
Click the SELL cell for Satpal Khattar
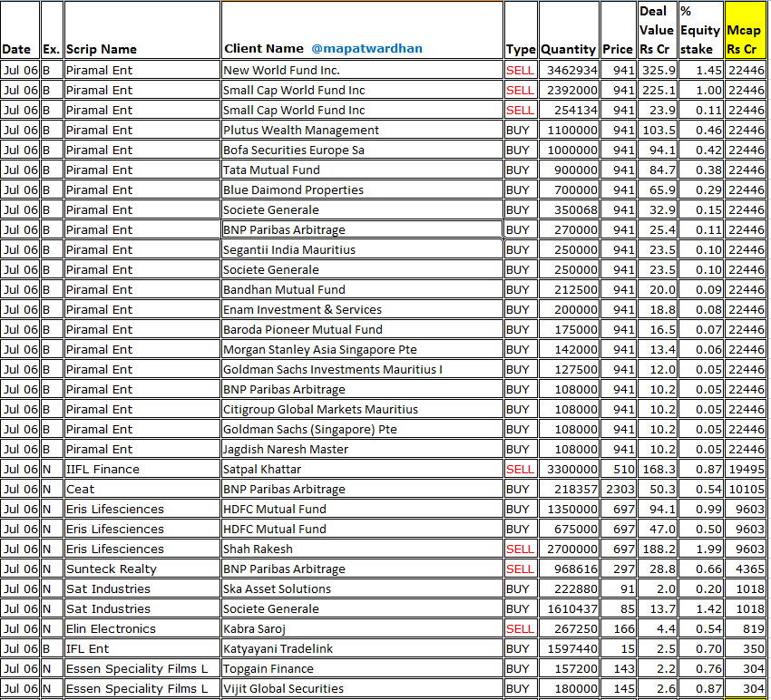pos(521,470)
